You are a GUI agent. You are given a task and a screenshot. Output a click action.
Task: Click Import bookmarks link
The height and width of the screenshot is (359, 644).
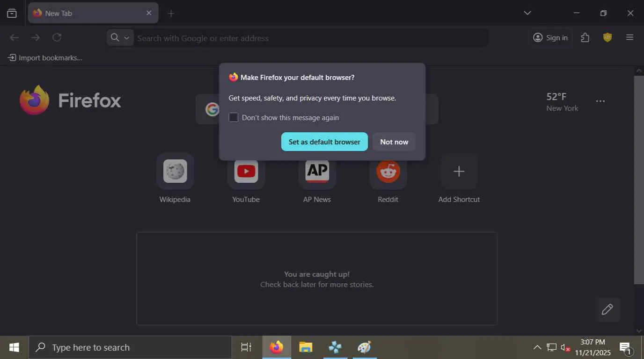(45, 58)
